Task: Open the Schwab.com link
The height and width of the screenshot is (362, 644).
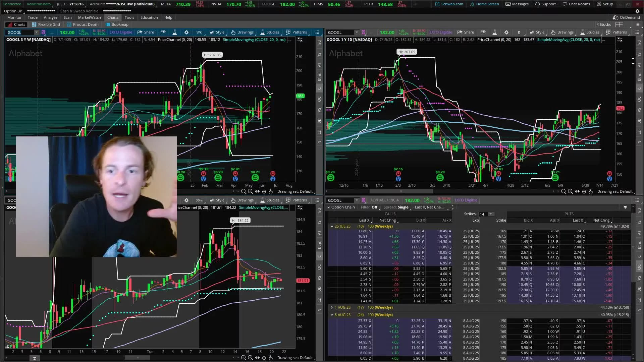Action: (x=449, y=4)
